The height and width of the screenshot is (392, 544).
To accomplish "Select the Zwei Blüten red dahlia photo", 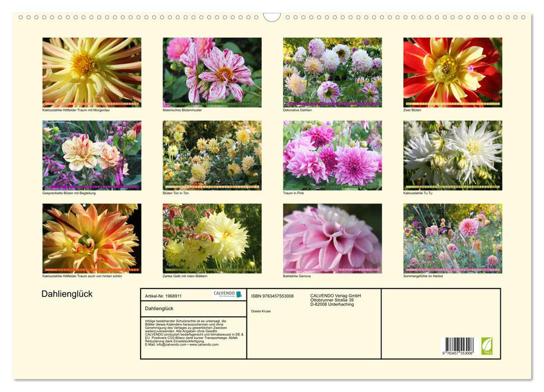I will 453,72.
